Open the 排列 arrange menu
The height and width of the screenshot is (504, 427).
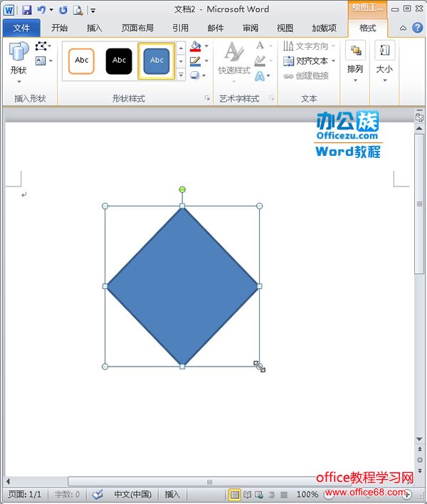(x=355, y=62)
